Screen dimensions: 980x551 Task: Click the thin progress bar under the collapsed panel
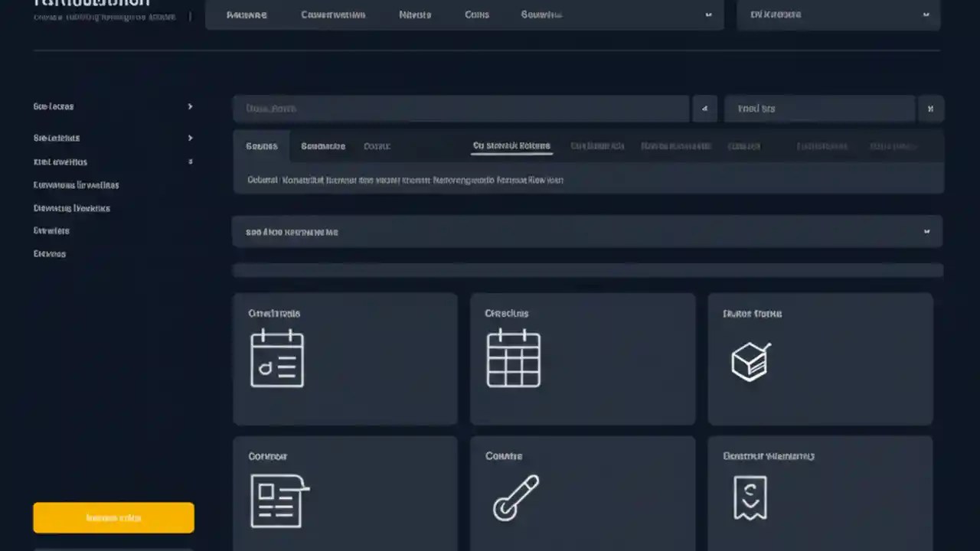[587, 269]
